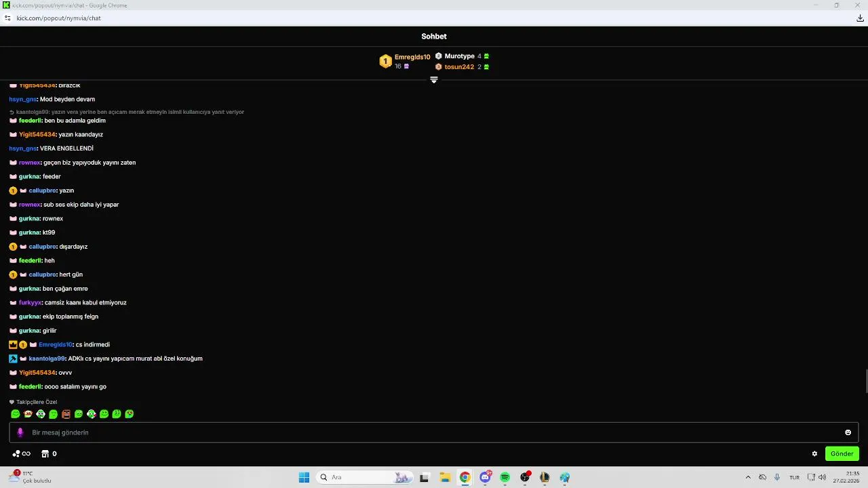The height and width of the screenshot is (488, 868).
Task: Insert the last green emote with rainbow
Action: click(129, 414)
